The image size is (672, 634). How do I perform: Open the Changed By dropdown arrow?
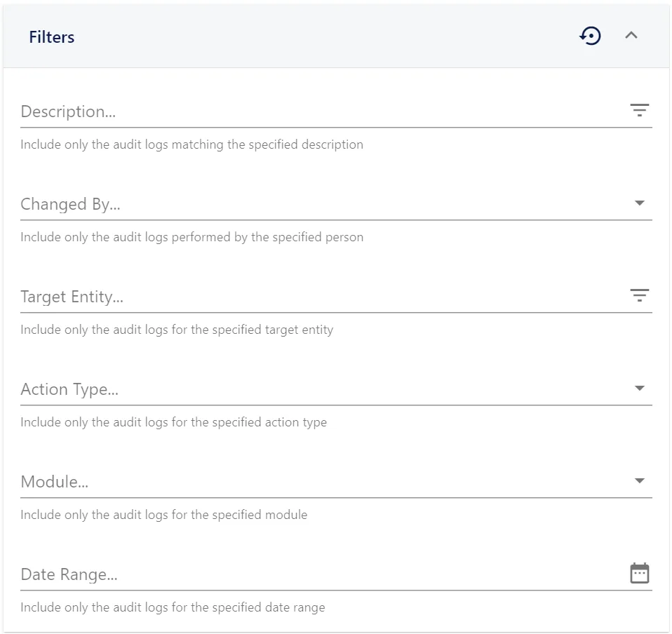click(x=640, y=203)
